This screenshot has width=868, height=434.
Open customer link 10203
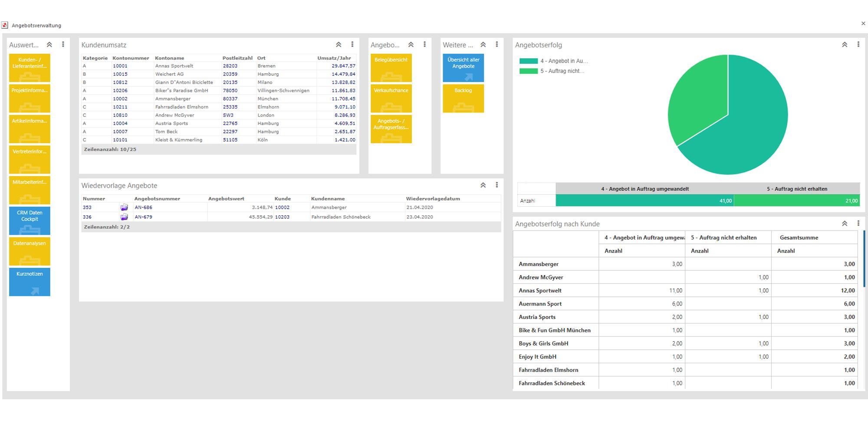click(x=282, y=217)
